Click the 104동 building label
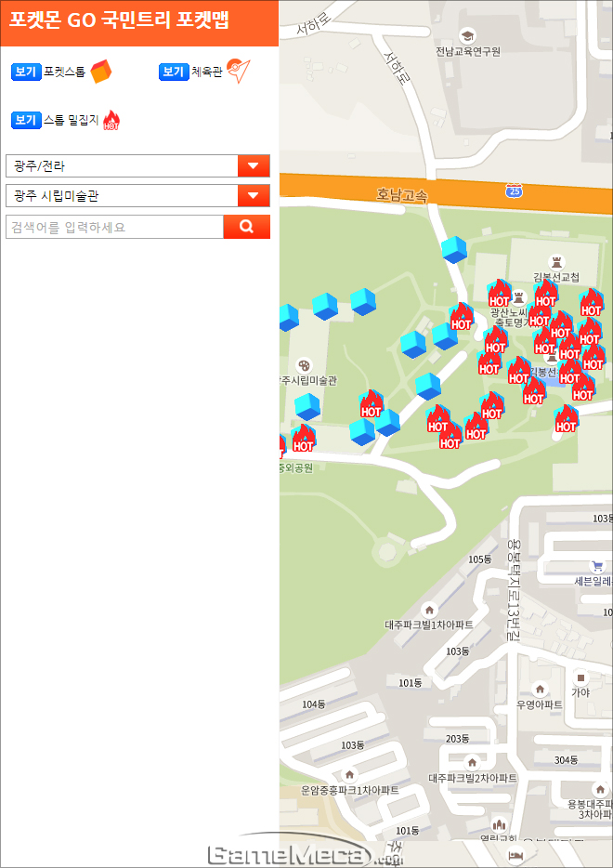This screenshot has width=613, height=868. pyautogui.click(x=313, y=704)
